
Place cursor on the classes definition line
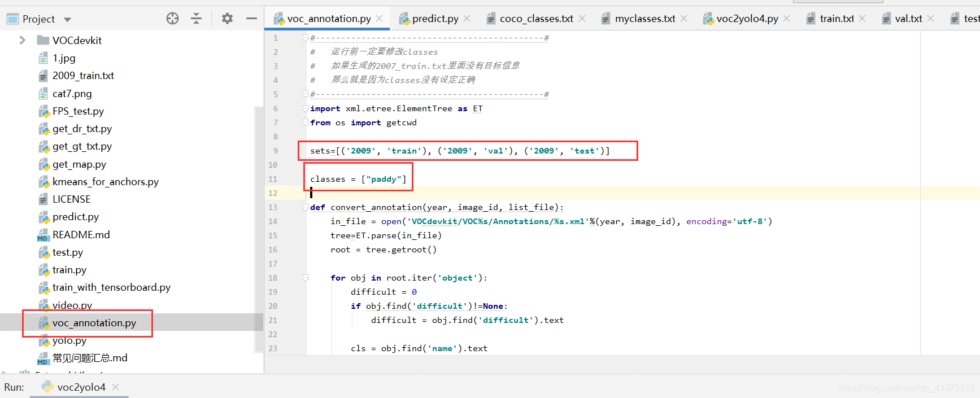pyautogui.click(x=358, y=179)
